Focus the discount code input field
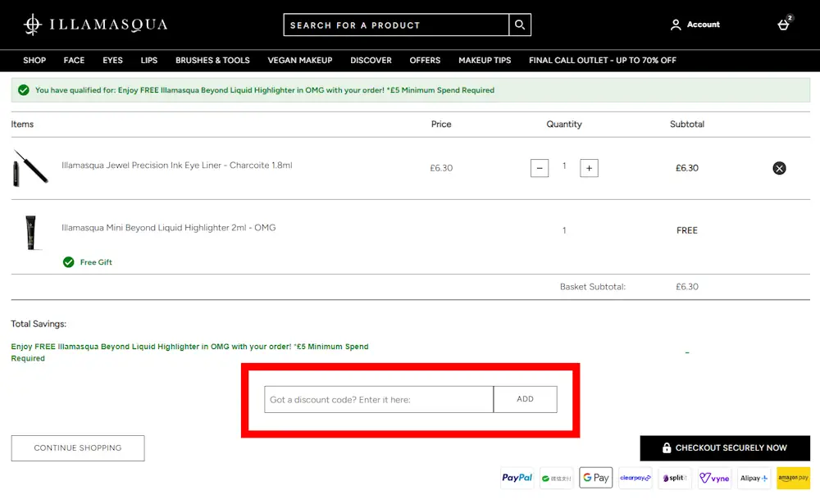This screenshot has width=820, height=504. point(379,399)
